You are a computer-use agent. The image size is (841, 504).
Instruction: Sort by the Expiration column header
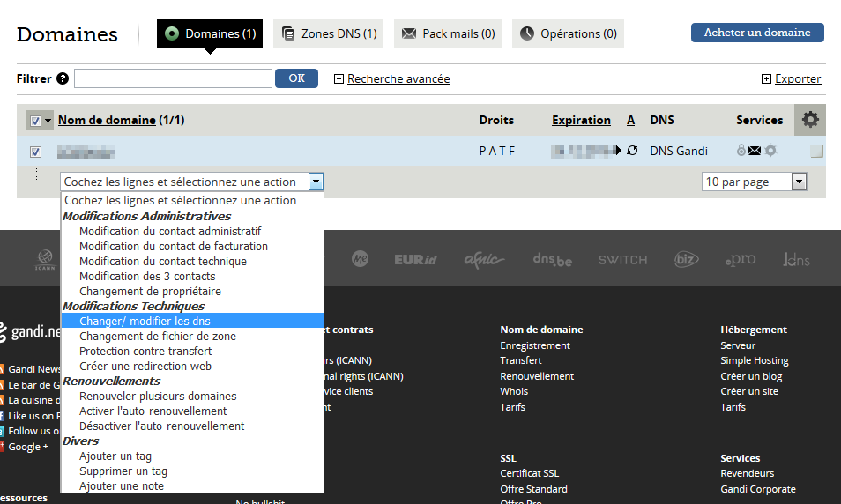tap(581, 120)
